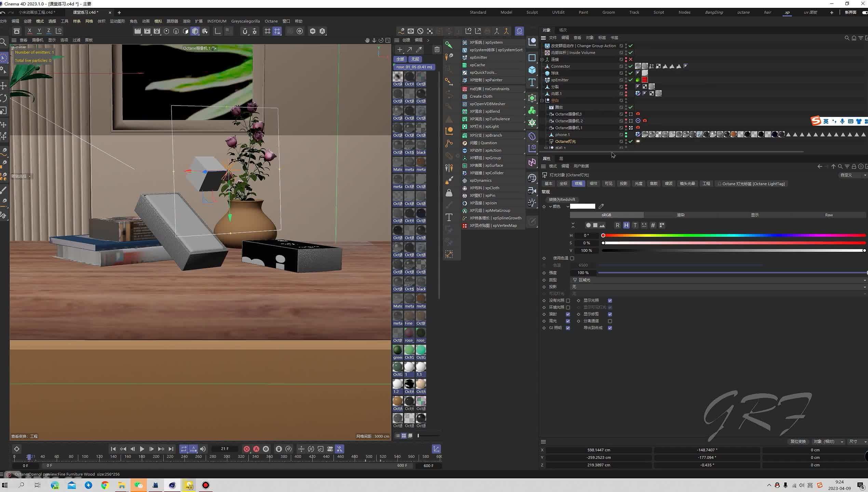Enable 使用色温 checkbox
The height and width of the screenshot is (492, 868).
point(572,258)
